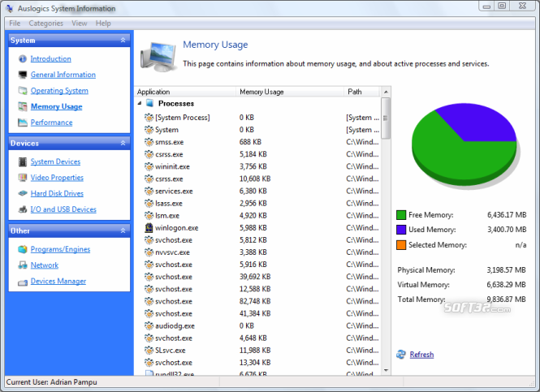Click the System Devices chip icon
The image size is (540, 392).
[x=23, y=162]
